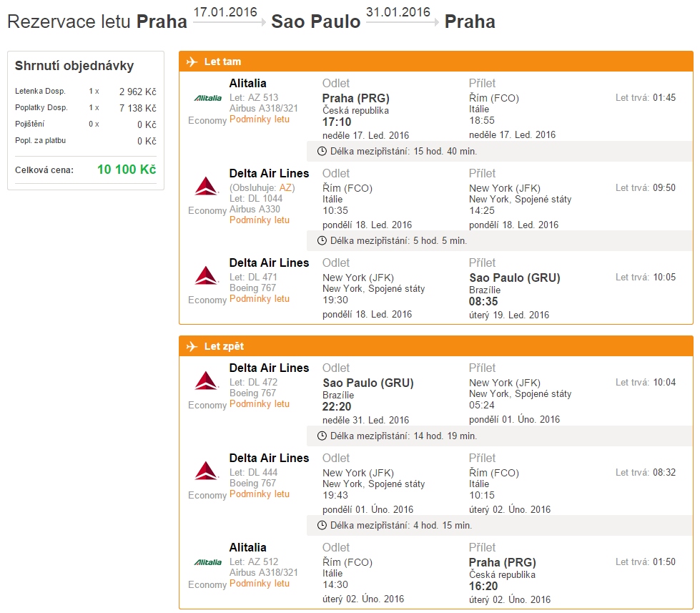Click the arrival time 18:55 in Řím
The height and width of the screenshot is (613, 700).
pyautogui.click(x=482, y=121)
